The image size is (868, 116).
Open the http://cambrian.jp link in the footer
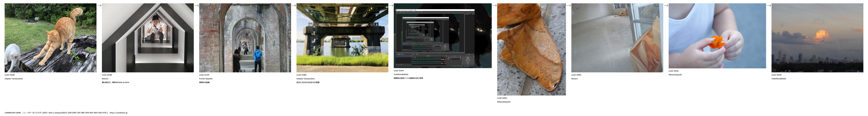[119, 113]
